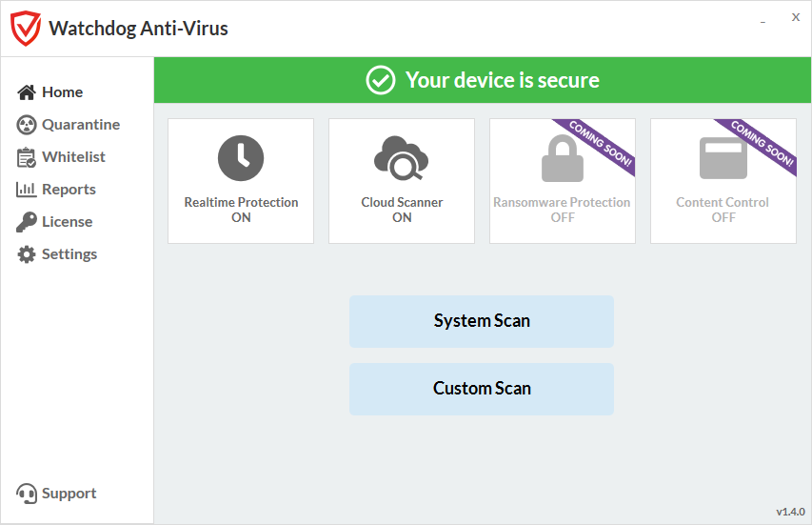Click the Ransomware Protection padlock icon
The height and width of the screenshot is (525, 812).
pos(563,158)
